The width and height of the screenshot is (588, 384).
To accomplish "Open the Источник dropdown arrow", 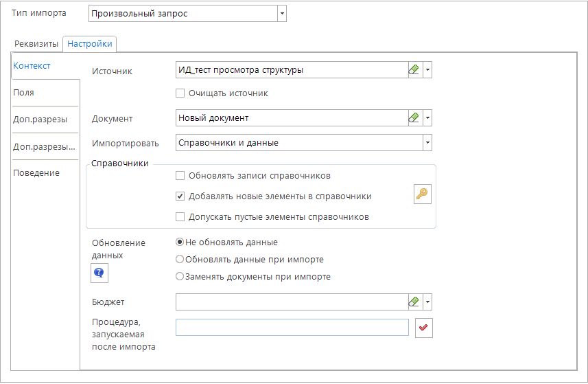I will tap(427, 70).
